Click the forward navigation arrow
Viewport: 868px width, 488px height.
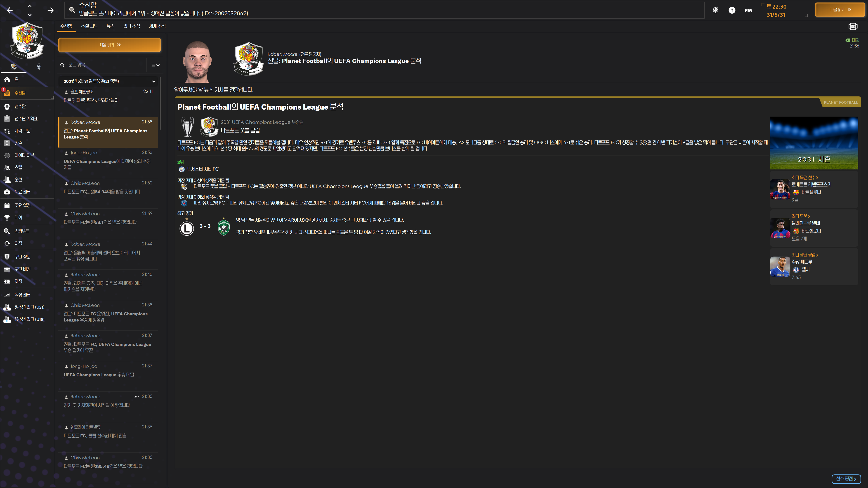point(51,10)
